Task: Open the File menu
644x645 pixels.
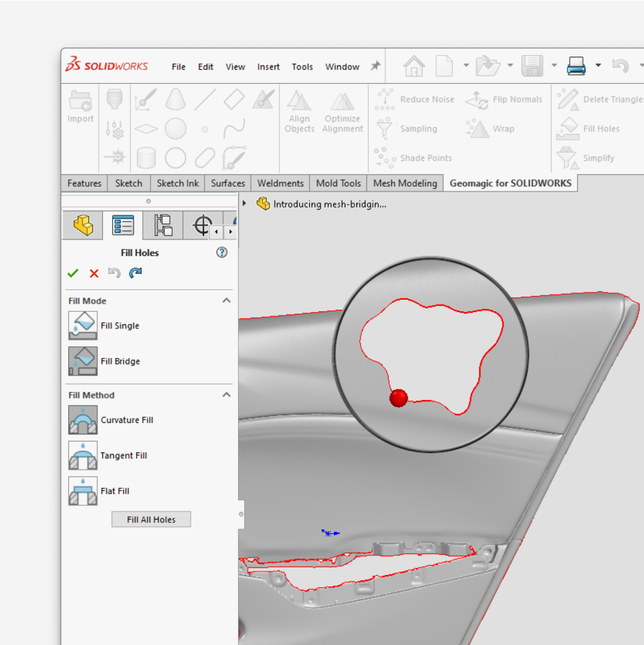Action: pyautogui.click(x=178, y=67)
